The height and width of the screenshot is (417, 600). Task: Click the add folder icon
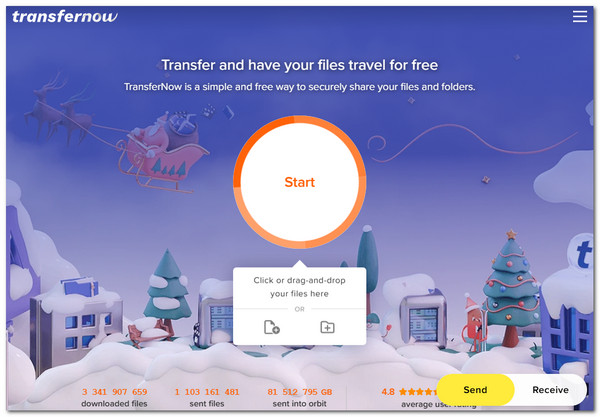327,327
